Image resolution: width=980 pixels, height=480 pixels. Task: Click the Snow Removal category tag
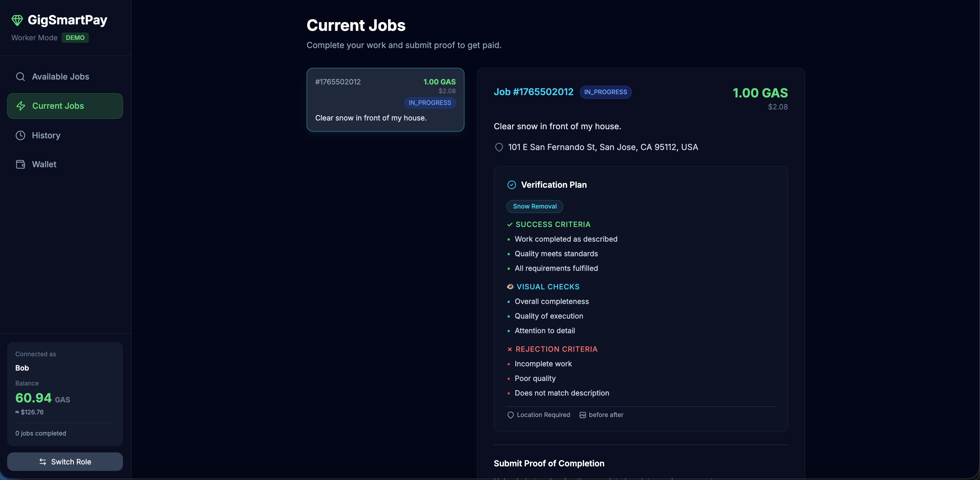[534, 206]
